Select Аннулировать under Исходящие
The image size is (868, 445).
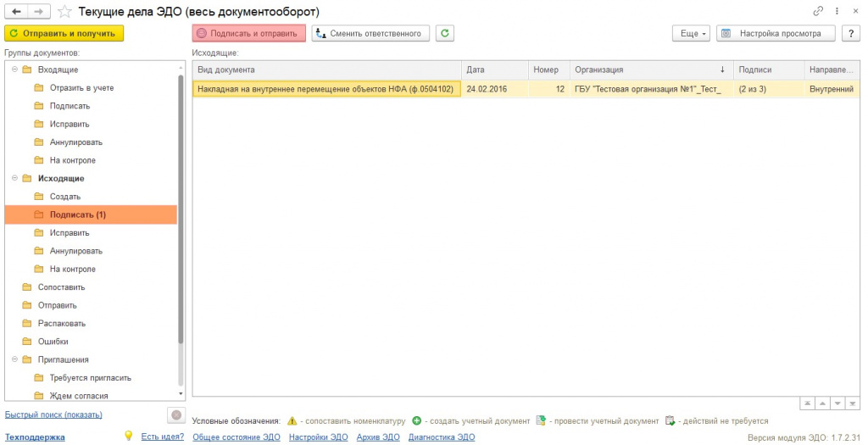pyautogui.click(x=75, y=251)
